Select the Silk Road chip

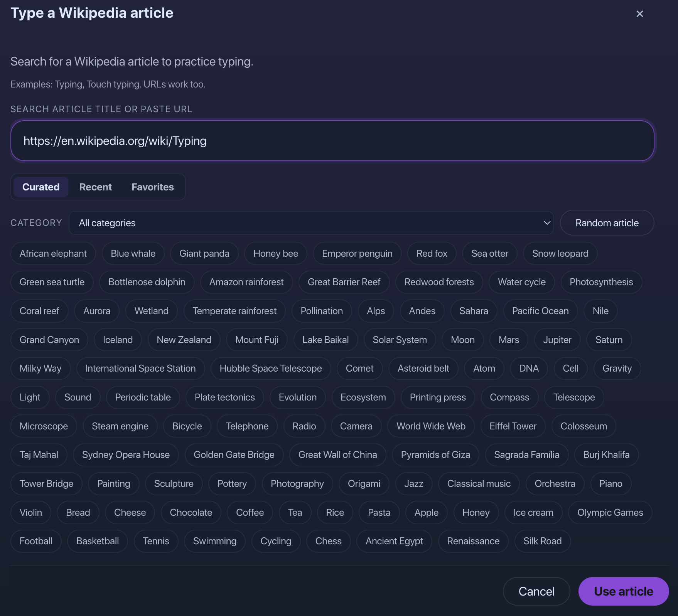coord(542,541)
